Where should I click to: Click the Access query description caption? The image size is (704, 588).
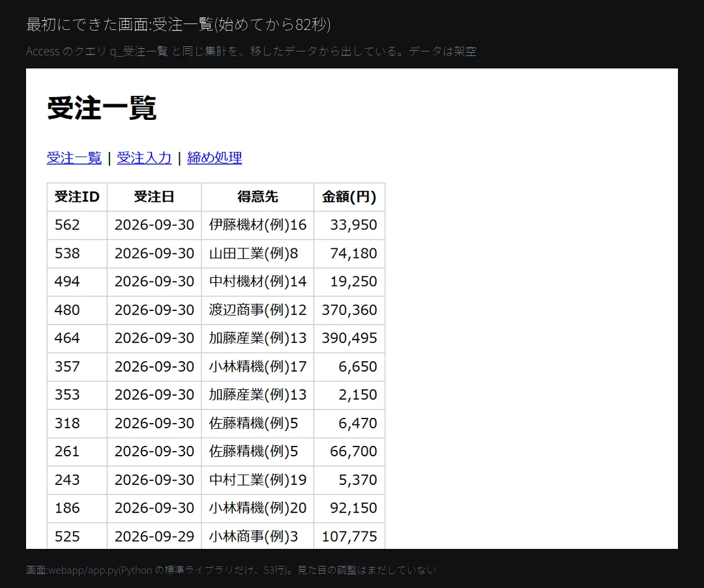coord(251,51)
